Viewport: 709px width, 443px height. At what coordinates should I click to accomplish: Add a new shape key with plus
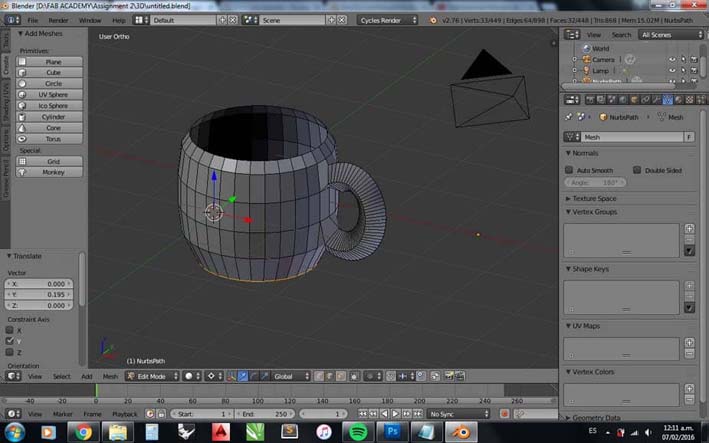[689, 286]
